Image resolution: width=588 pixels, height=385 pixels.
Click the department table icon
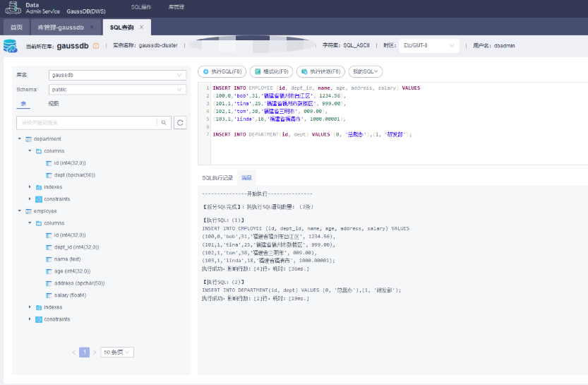click(x=28, y=139)
